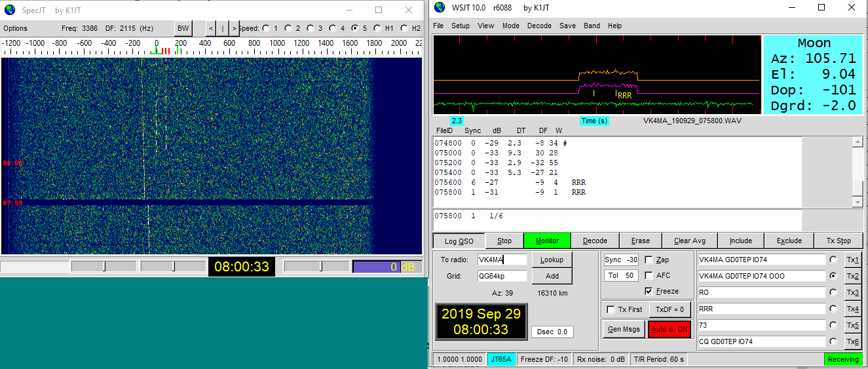This screenshot has height=369, width=868.
Task: Click the Tx3 RO message button
Action: click(852, 292)
